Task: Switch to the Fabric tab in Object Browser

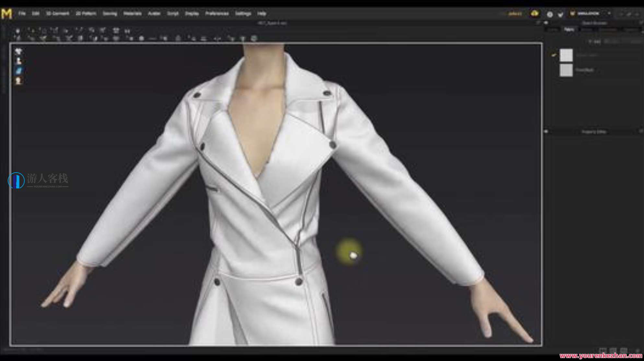Action: [570, 29]
